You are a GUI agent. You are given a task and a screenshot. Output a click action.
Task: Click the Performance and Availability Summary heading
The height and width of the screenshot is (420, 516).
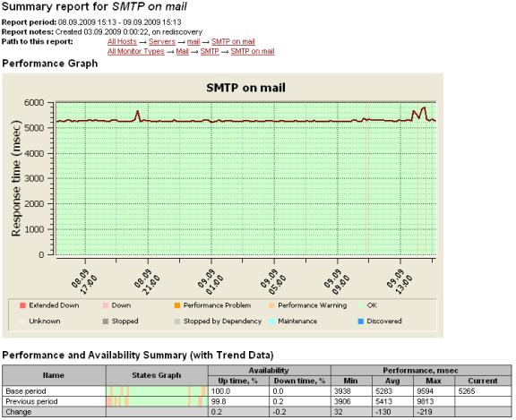pyautogui.click(x=138, y=356)
